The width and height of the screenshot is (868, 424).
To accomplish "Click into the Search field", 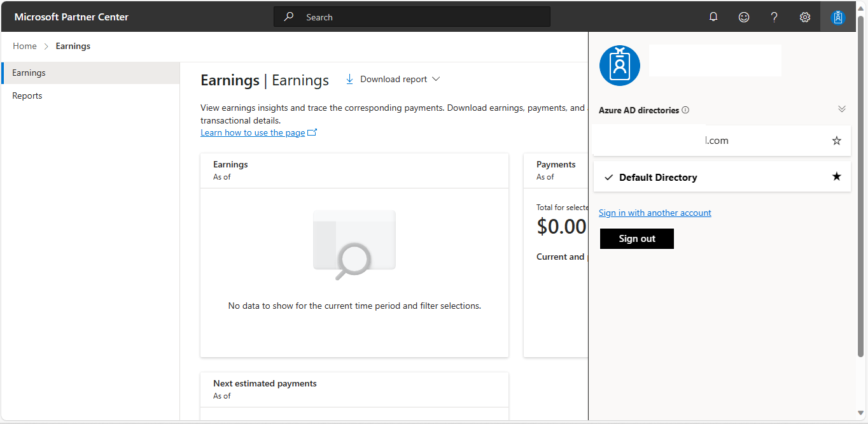I will coord(412,17).
